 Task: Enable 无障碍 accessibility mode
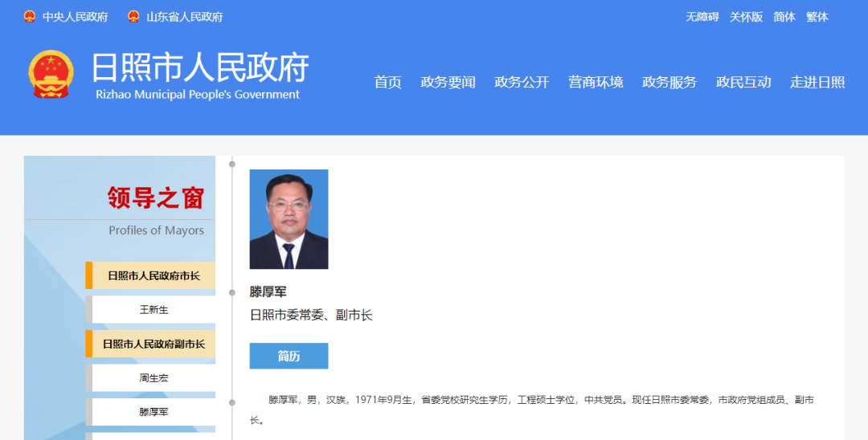coord(702,17)
